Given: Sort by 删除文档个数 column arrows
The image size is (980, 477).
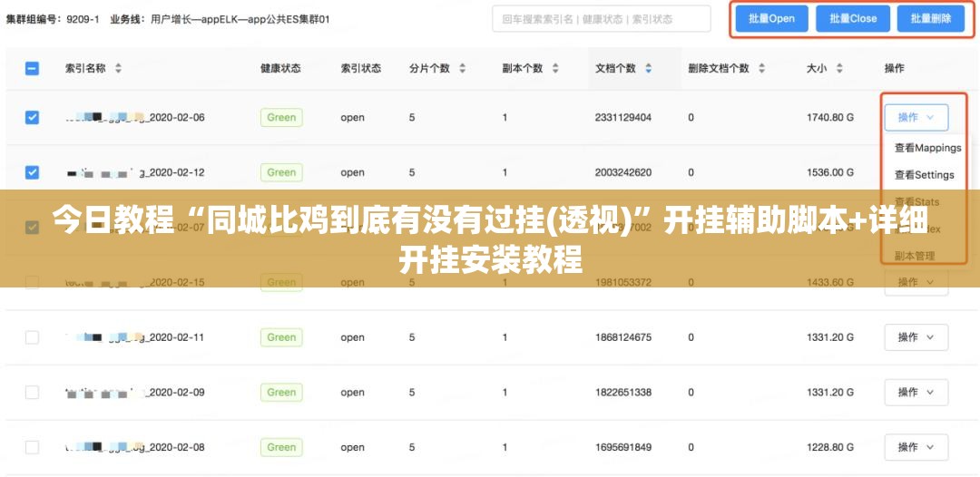Looking at the screenshot, I should pyautogui.click(x=761, y=69).
